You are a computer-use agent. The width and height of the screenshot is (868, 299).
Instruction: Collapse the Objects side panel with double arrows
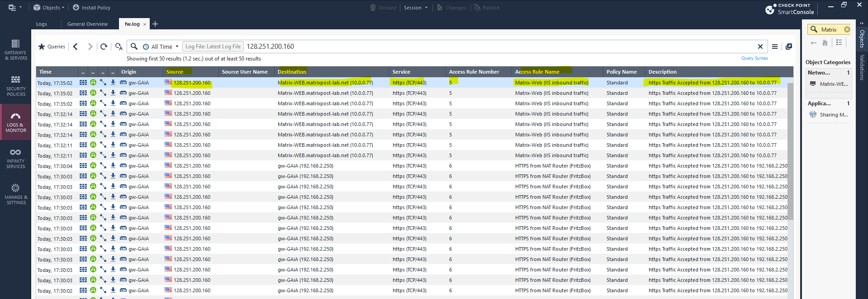(862, 23)
